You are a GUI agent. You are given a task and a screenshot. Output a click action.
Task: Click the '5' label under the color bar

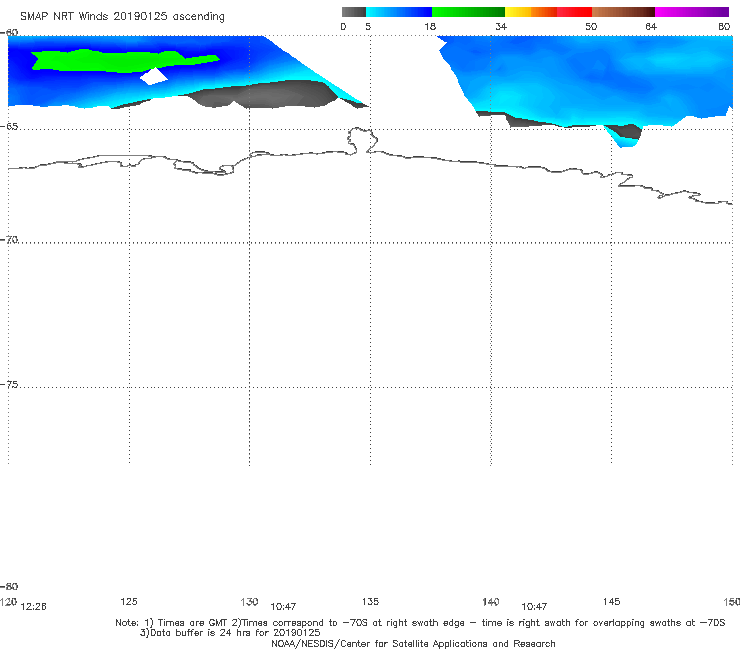point(368,27)
